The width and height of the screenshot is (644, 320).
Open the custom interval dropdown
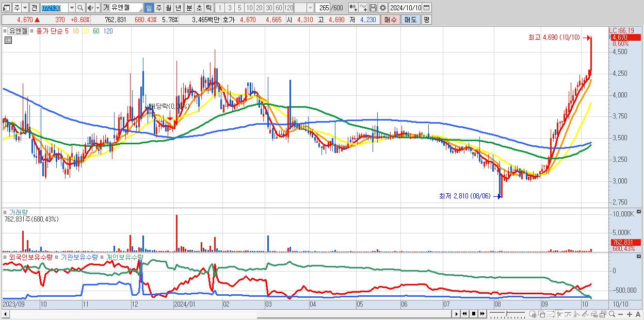coord(310,8)
